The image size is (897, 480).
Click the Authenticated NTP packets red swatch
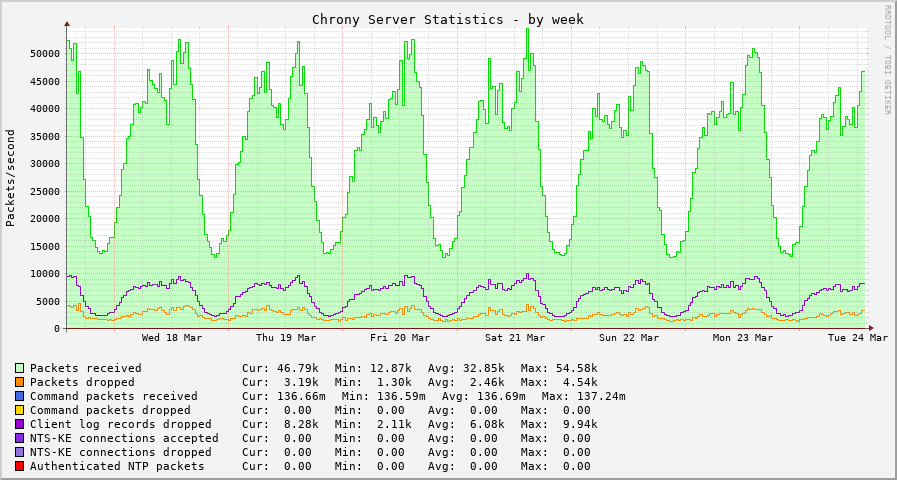pyautogui.click(x=20, y=466)
